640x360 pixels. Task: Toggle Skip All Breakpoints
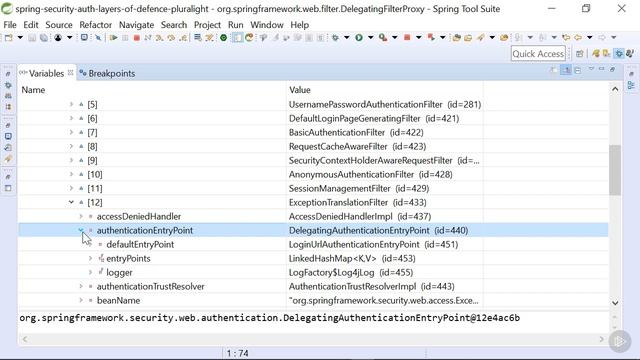tap(98, 38)
